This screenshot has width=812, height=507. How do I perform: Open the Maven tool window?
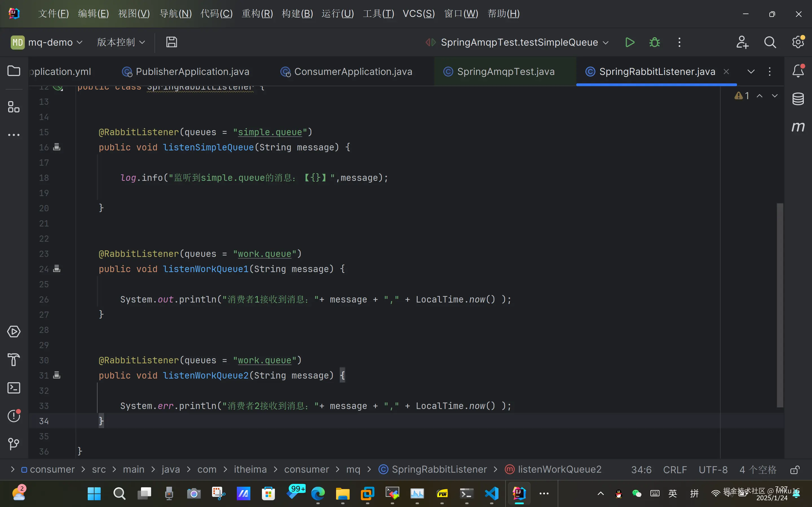click(x=798, y=127)
